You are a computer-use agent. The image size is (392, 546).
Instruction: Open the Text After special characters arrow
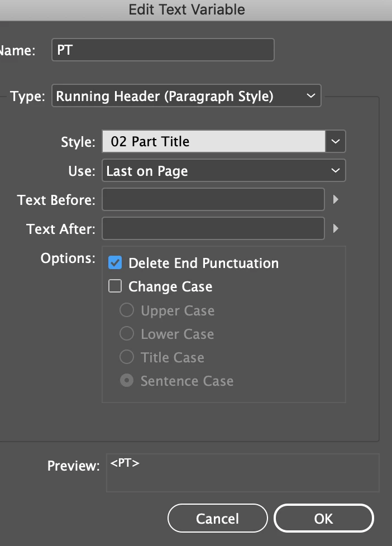tap(336, 228)
